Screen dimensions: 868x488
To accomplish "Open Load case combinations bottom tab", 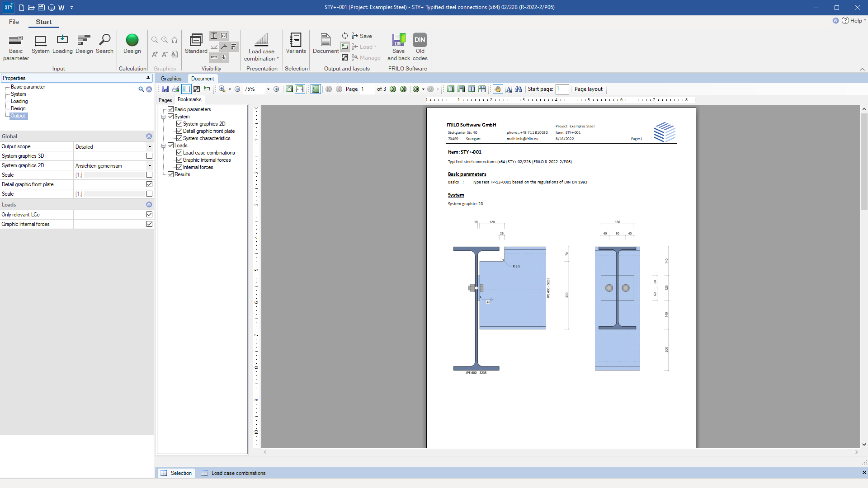I will [233, 473].
